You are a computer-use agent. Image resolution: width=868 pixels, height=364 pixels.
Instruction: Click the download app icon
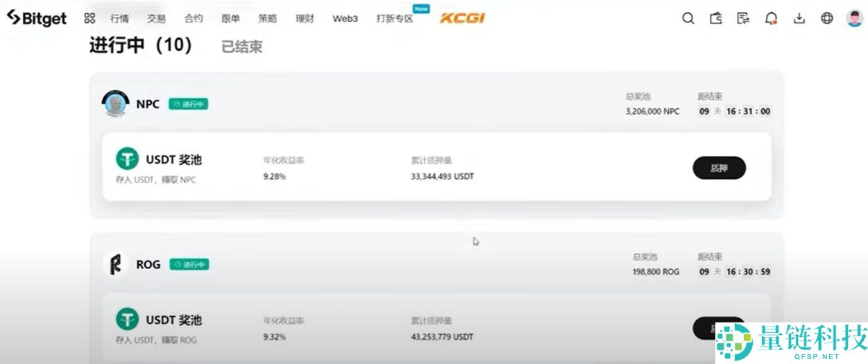tap(799, 19)
